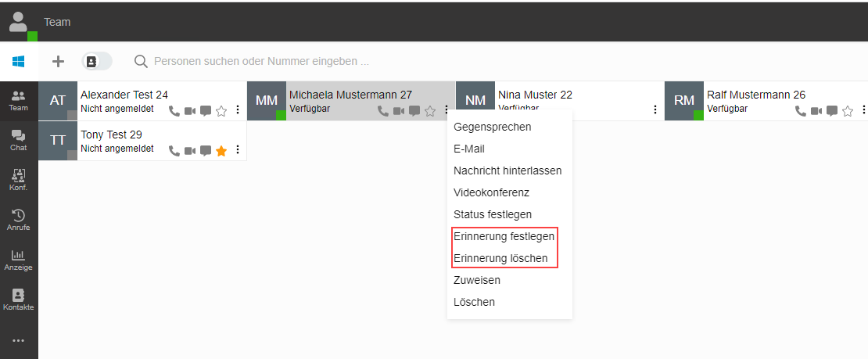Viewport: 868px width, 359px height.
Task: Focus the person search input field
Action: pyautogui.click(x=261, y=62)
